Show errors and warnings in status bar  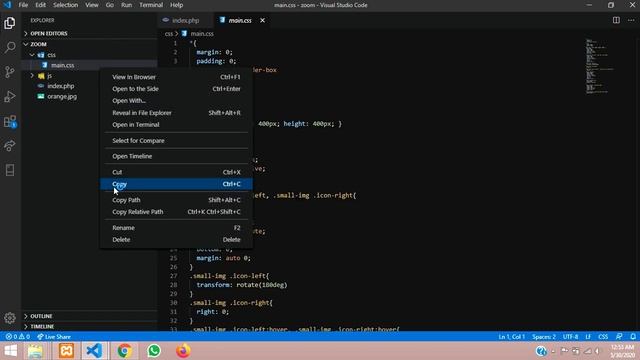coord(18,337)
